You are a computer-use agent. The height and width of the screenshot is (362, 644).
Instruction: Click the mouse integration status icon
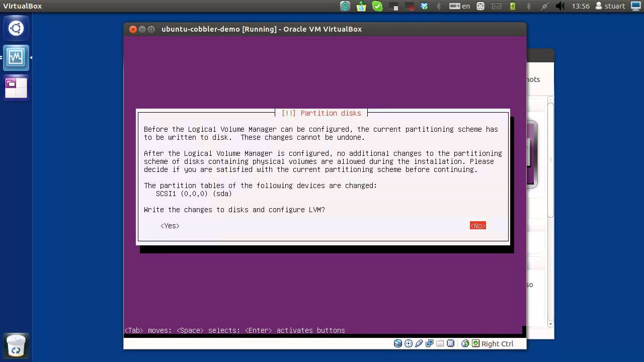pos(465,344)
